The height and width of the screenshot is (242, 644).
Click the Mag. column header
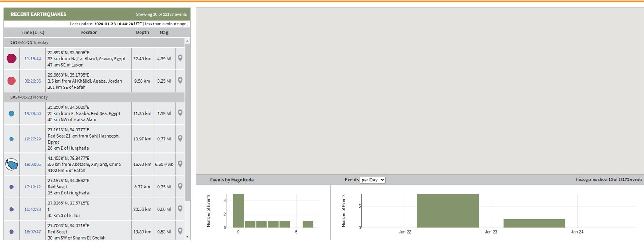click(x=164, y=33)
